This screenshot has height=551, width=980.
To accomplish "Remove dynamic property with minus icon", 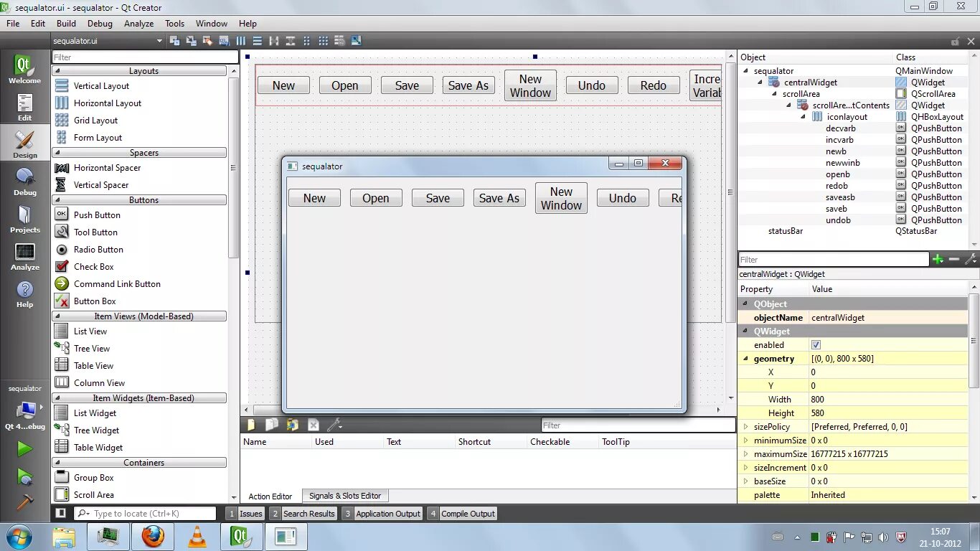I will [x=954, y=259].
